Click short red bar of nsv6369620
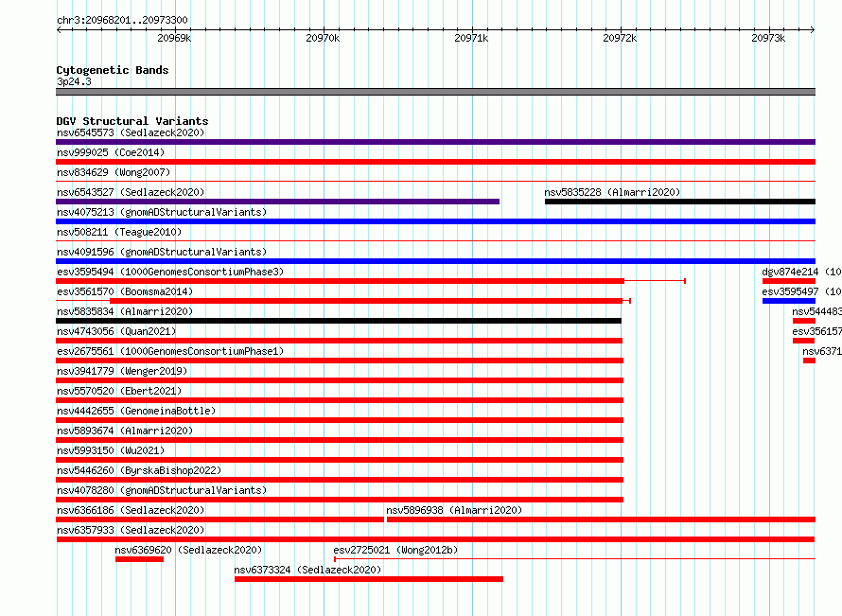This screenshot has height=616, width=842. (x=140, y=559)
